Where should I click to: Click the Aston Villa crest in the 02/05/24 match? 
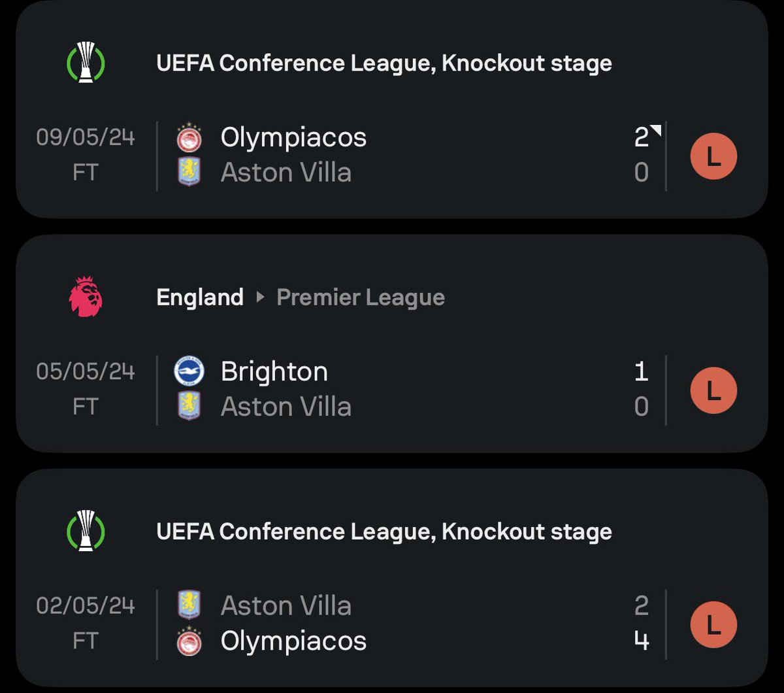click(189, 605)
